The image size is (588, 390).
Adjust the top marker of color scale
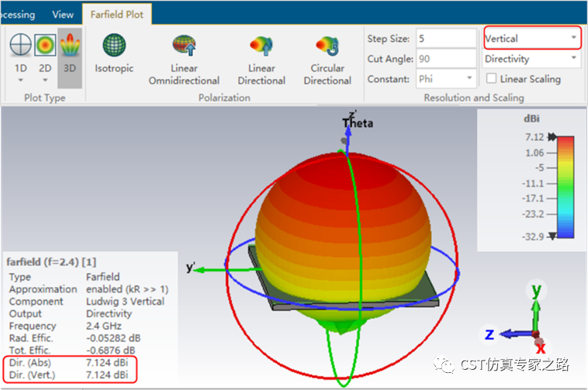pyautogui.click(x=552, y=136)
